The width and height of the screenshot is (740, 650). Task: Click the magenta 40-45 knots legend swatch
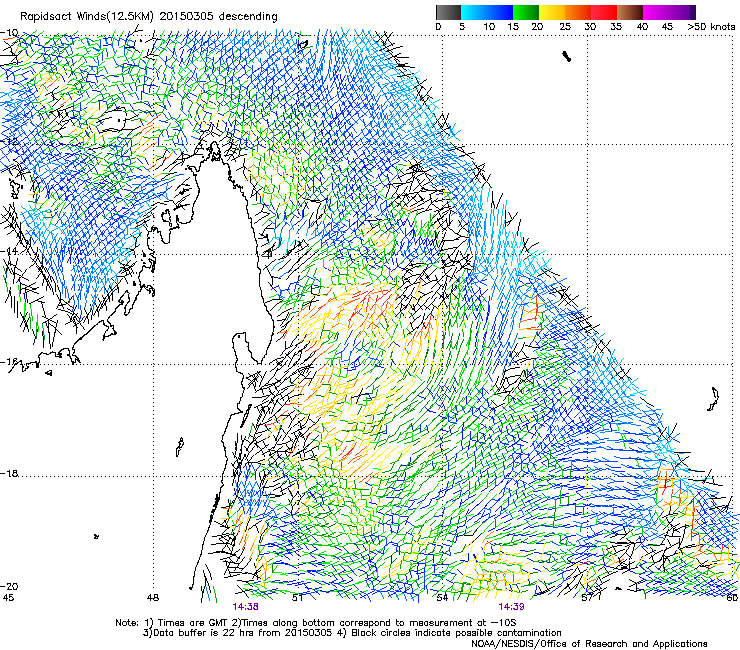pos(656,12)
